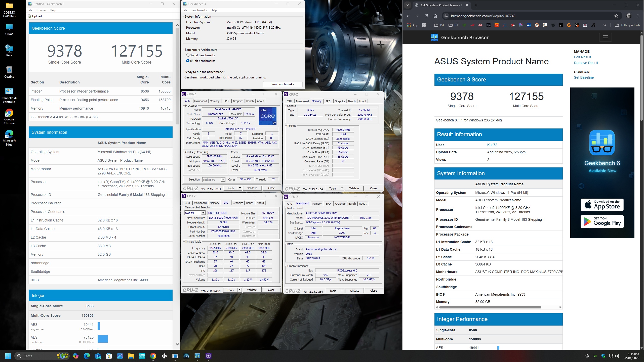644x362 pixels.
Task: Open Browser menu in Untitled Geekbench window
Action: [41, 10]
